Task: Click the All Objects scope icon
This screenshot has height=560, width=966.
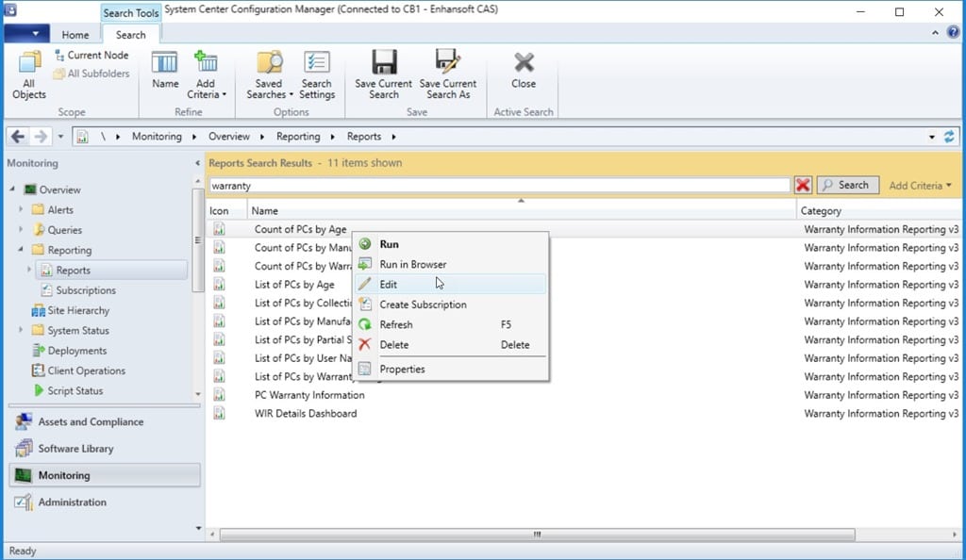Action: pos(29,75)
